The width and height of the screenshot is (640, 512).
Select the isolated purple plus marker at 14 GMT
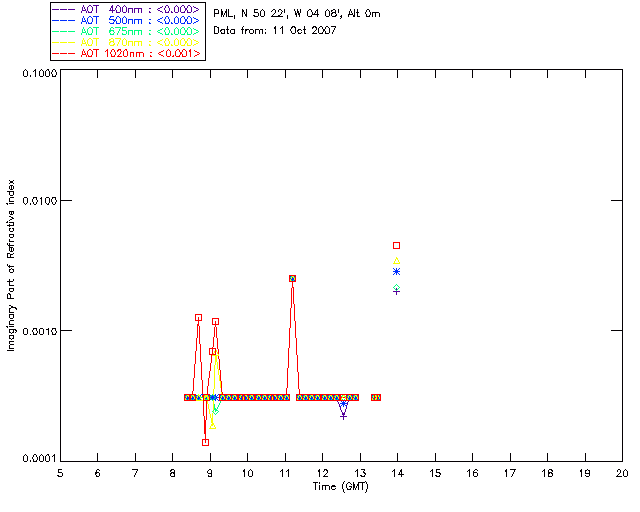click(x=396, y=292)
